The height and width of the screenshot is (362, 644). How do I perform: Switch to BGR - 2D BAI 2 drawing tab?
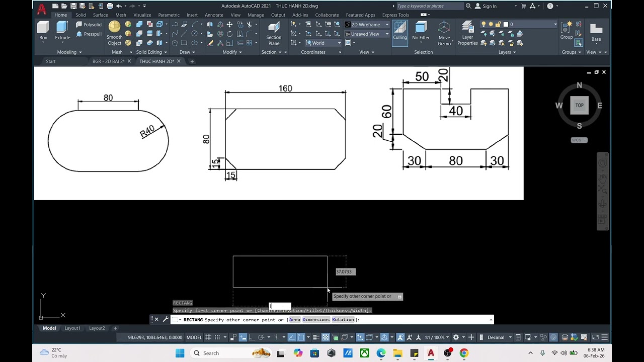[x=108, y=61]
